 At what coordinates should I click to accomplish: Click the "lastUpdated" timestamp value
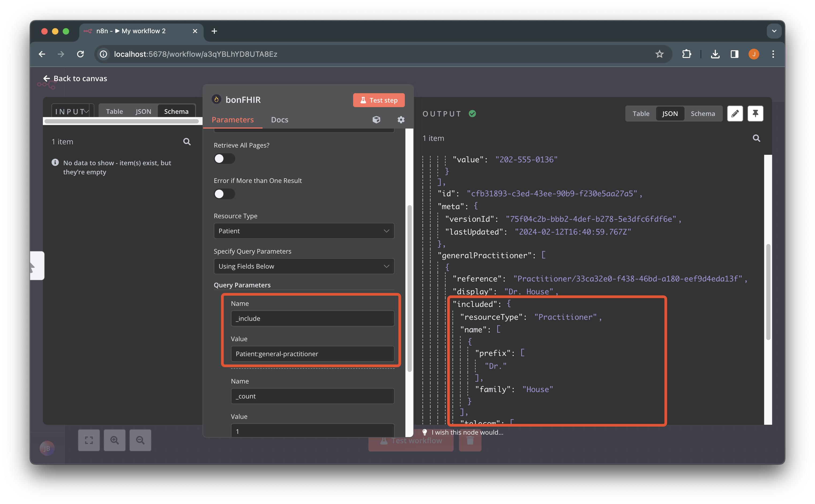click(x=573, y=232)
